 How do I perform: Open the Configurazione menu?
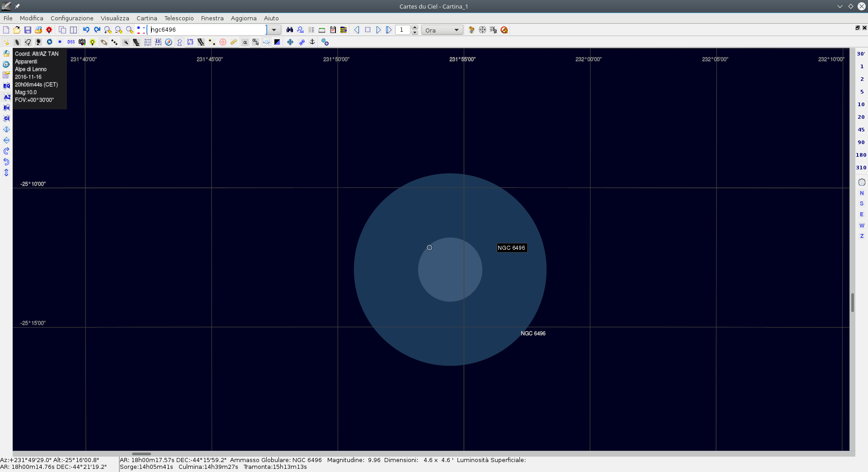pyautogui.click(x=72, y=18)
